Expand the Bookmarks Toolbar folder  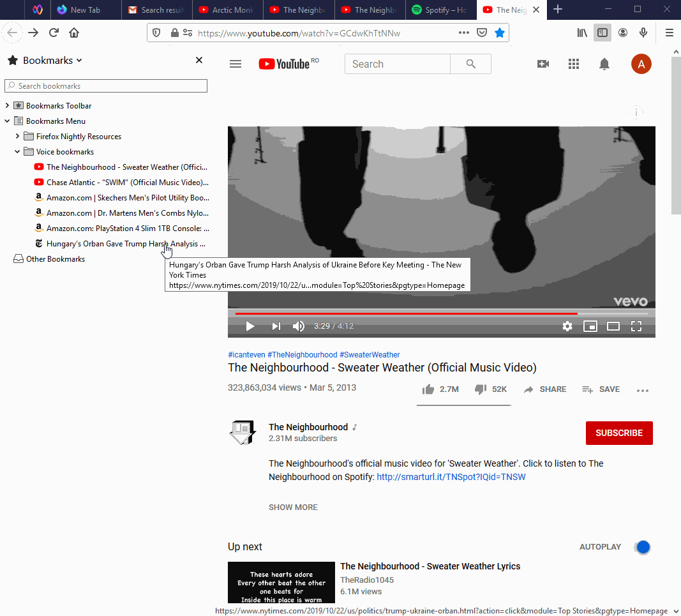(x=7, y=105)
